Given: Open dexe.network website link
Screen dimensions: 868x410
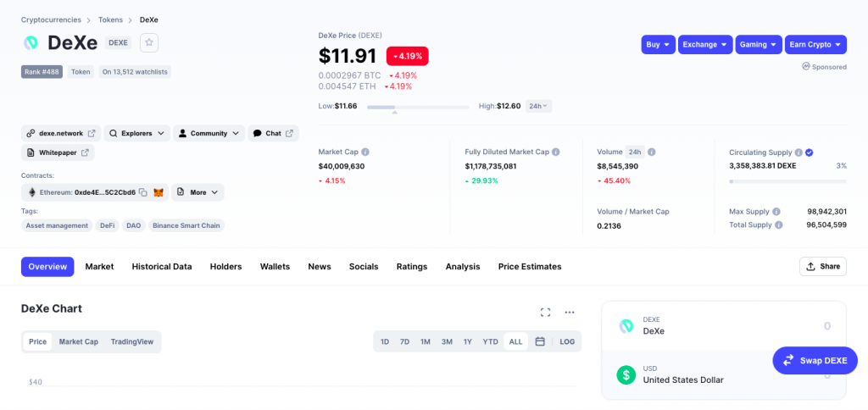Looking at the screenshot, I should click(x=61, y=133).
